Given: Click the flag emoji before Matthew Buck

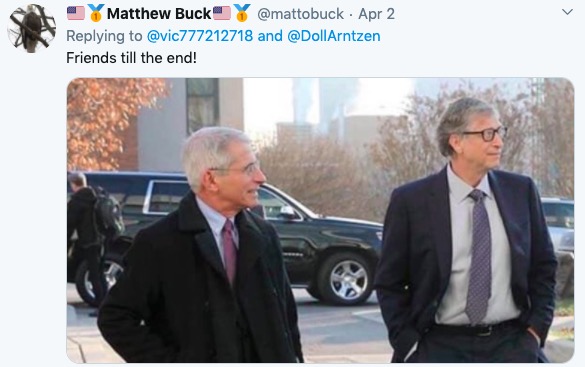Looking at the screenshot, I should click(76, 13).
